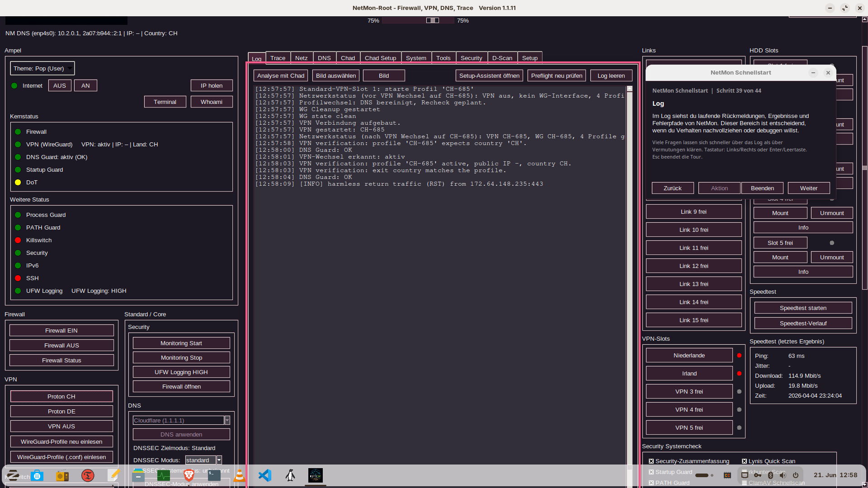Click the IP holen button
Screen dimensions: 868x488
coord(212,86)
